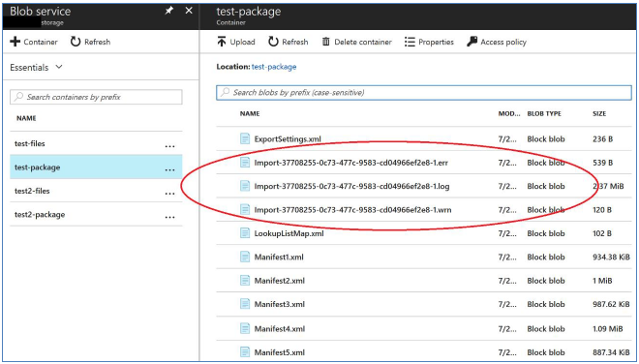Open ellipsis menu for test-files container
Image resolution: width=639 pixels, height=364 pixels.
pos(170,146)
